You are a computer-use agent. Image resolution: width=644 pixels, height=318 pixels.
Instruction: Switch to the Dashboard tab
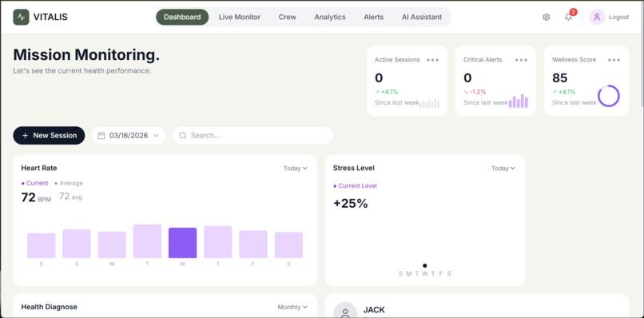coord(182,18)
